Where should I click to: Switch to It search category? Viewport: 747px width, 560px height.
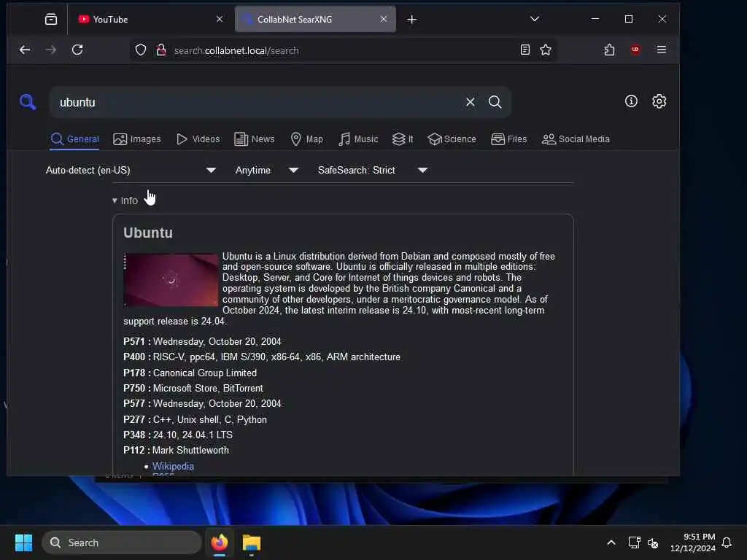point(403,139)
